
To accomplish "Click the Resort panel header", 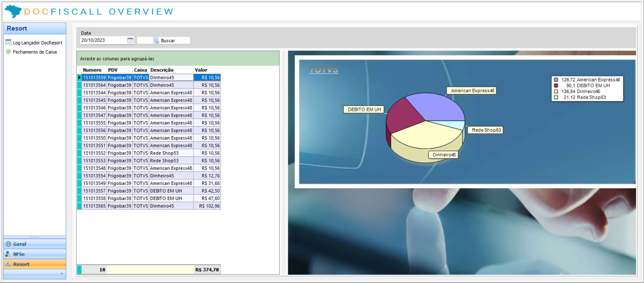I will [35, 29].
